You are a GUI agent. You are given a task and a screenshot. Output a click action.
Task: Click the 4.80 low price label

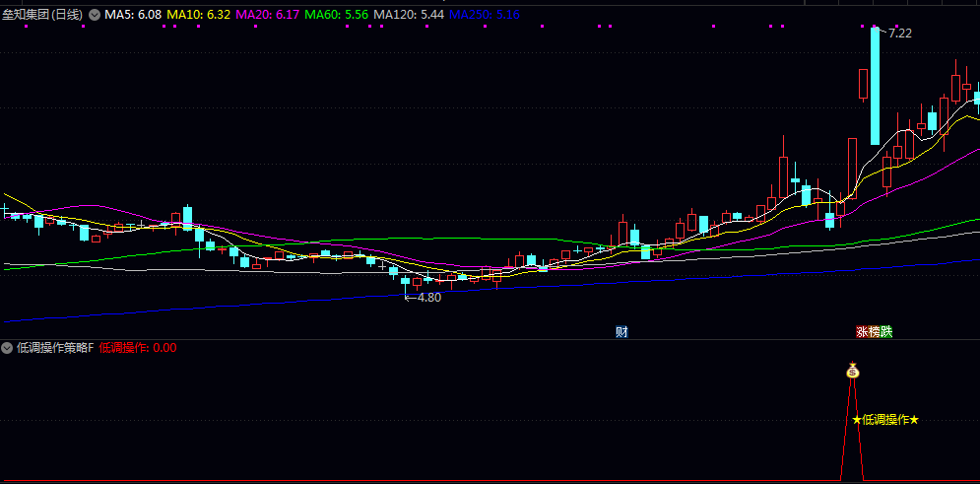[x=428, y=297]
